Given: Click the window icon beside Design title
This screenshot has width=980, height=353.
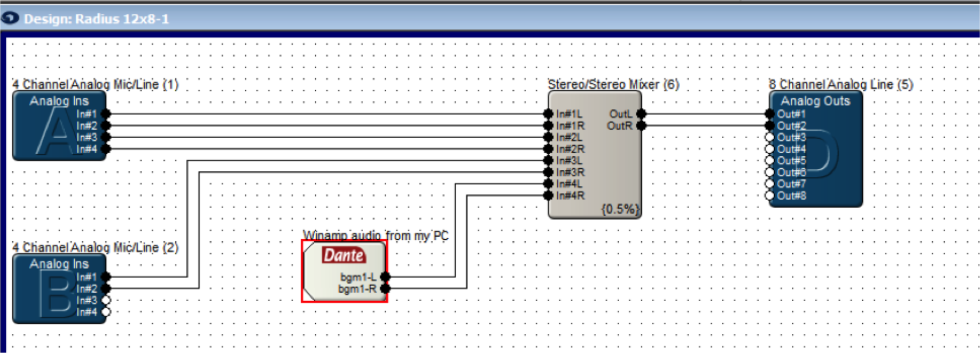Looking at the screenshot, I should (10, 19).
